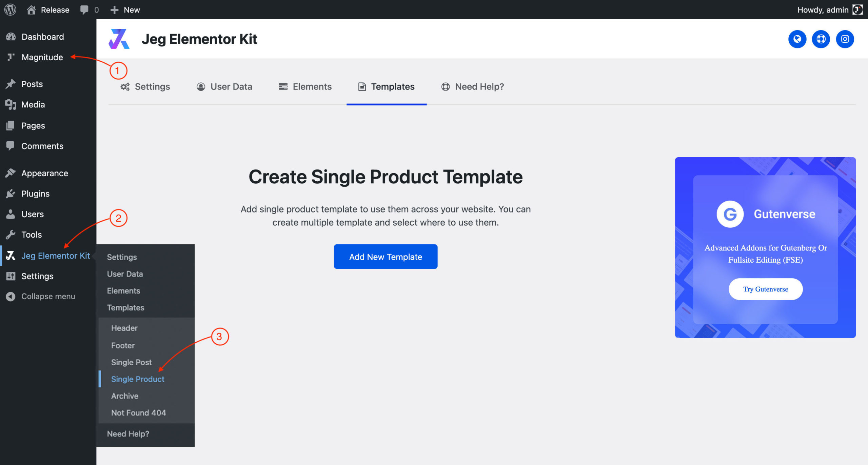Open the Instagram icon in header
This screenshot has height=465, width=868.
pos(845,39)
